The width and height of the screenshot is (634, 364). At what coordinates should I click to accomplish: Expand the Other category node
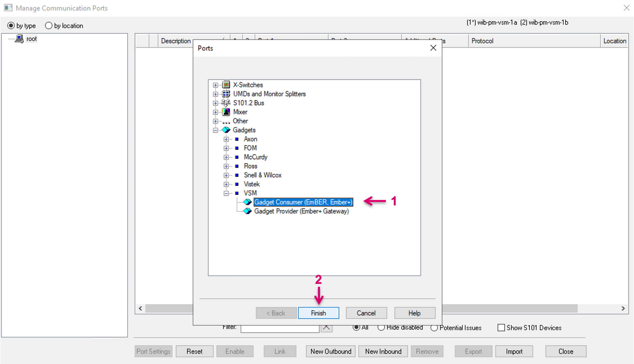215,121
